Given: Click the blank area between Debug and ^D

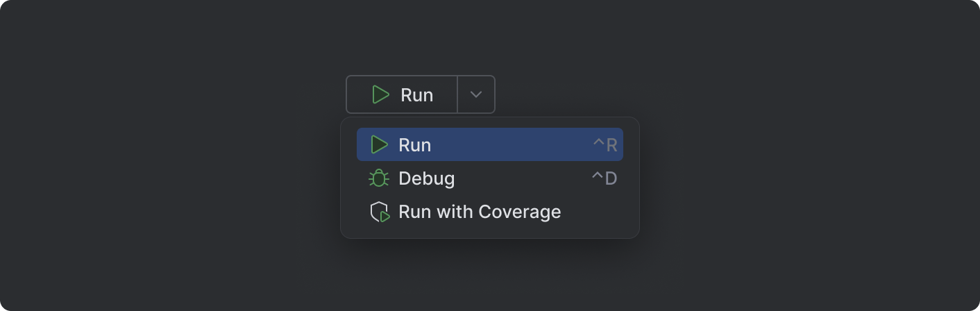Looking at the screenshot, I should click(521, 178).
